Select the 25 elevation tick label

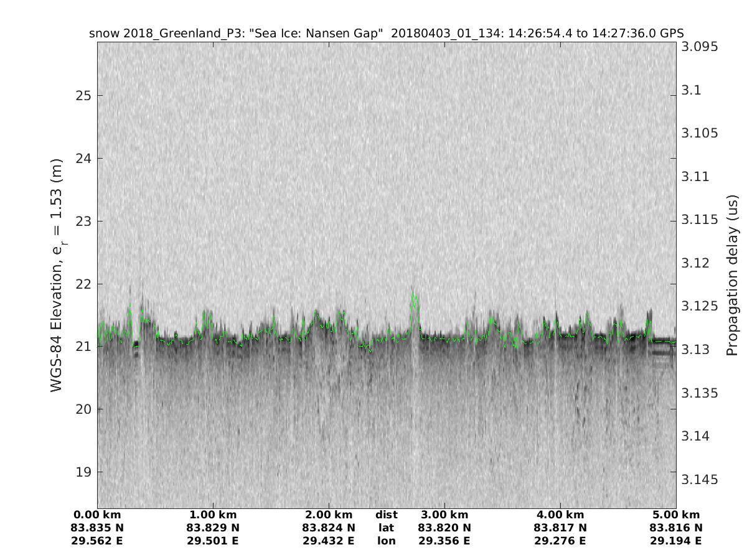84,96
